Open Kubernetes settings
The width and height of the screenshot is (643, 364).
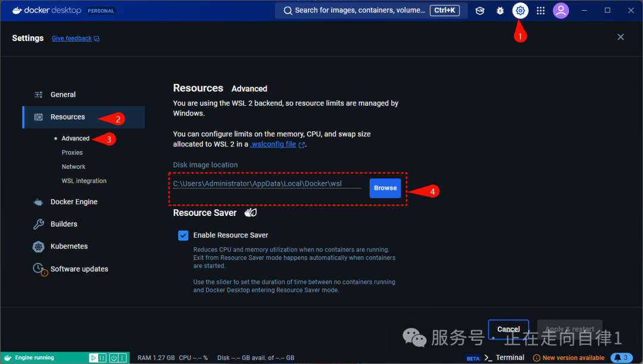click(x=84, y=246)
